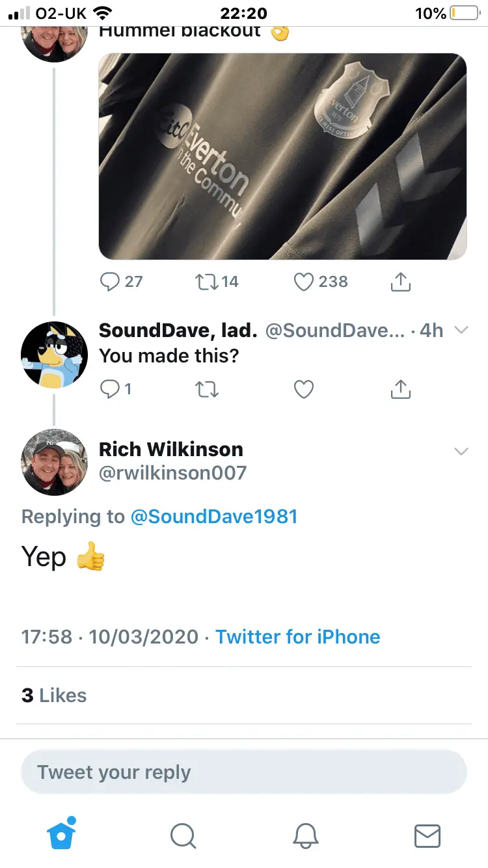Open options chevron on SoundDave's tweet
This screenshot has height=868, width=488.
click(x=461, y=331)
